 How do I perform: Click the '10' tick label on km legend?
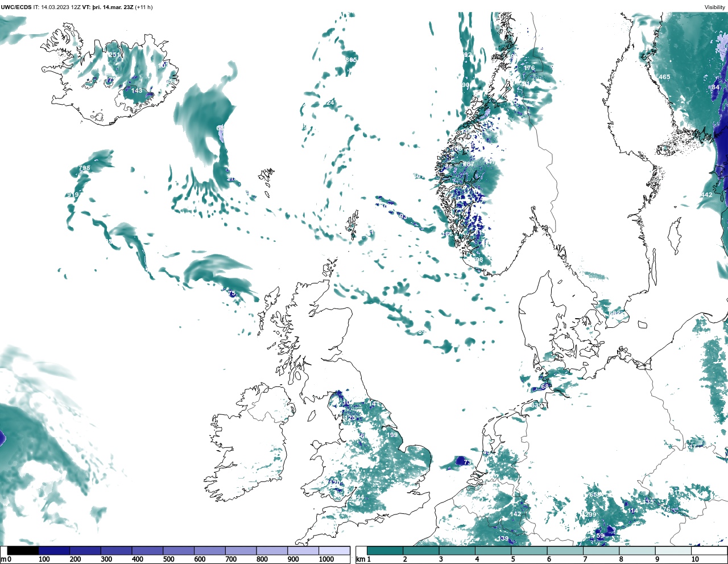pos(695,559)
